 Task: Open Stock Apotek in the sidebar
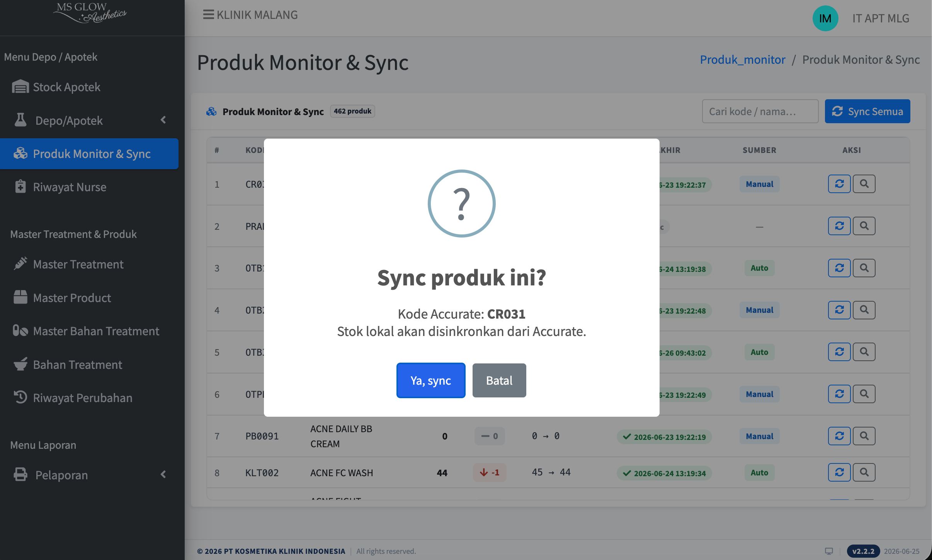pyautogui.click(x=89, y=87)
